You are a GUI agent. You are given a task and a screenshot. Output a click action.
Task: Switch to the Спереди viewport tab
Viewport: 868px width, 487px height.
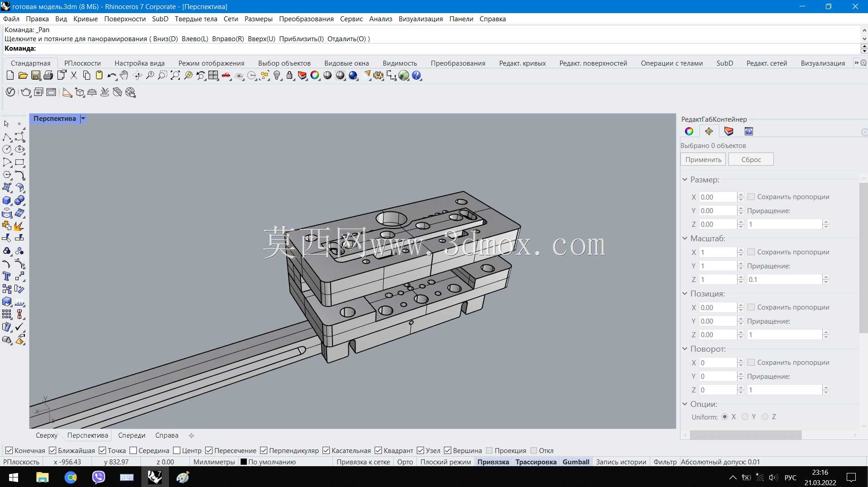[132, 435]
